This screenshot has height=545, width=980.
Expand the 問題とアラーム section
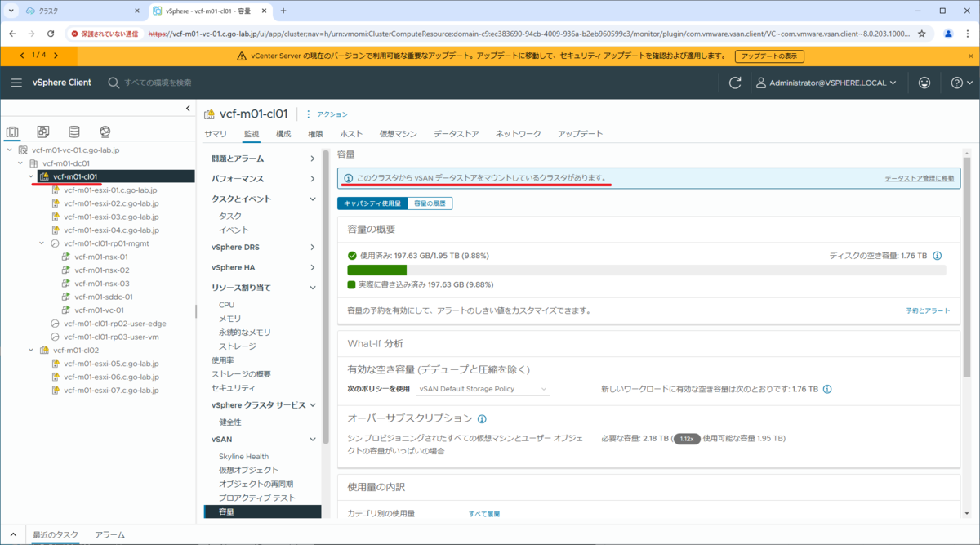313,159
